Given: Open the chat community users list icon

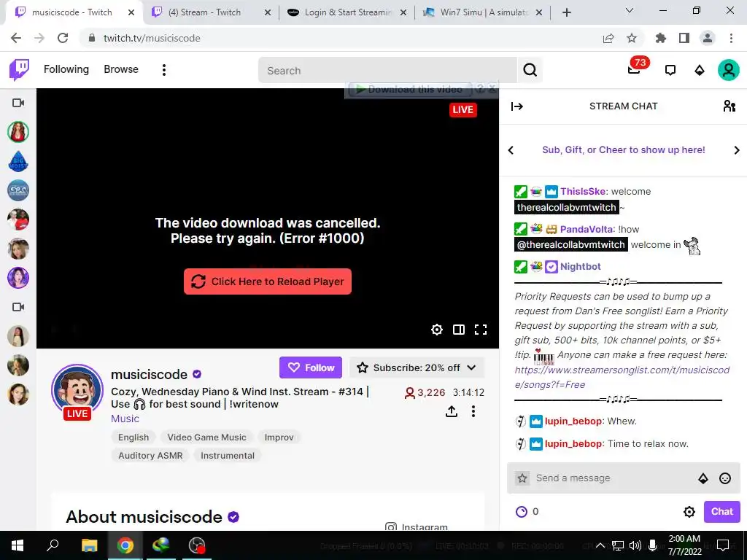Looking at the screenshot, I should click(x=729, y=106).
